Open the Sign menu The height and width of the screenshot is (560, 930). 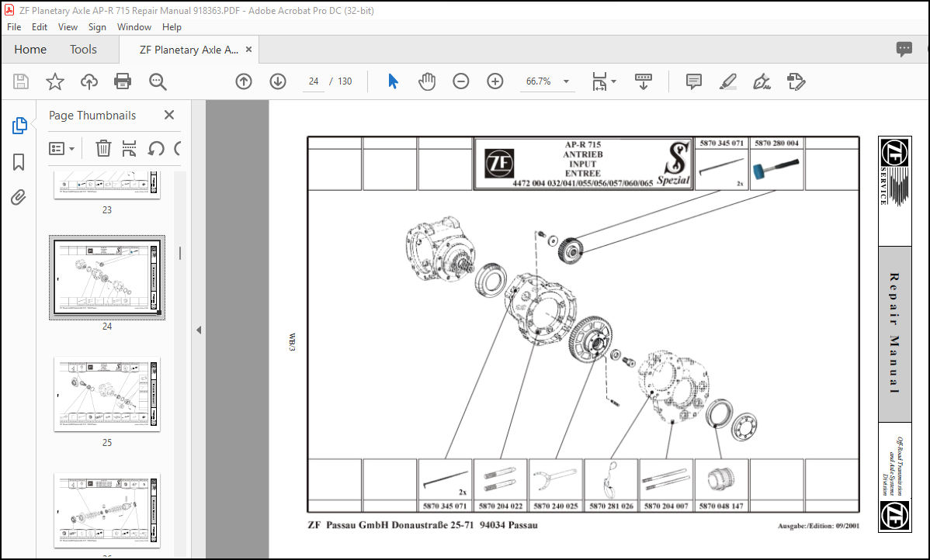[97, 26]
